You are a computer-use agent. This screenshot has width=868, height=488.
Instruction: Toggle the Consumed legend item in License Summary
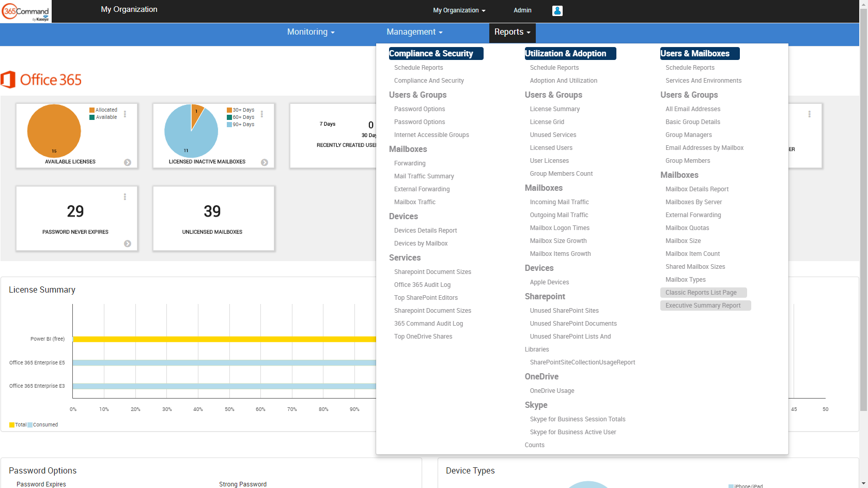click(42, 425)
